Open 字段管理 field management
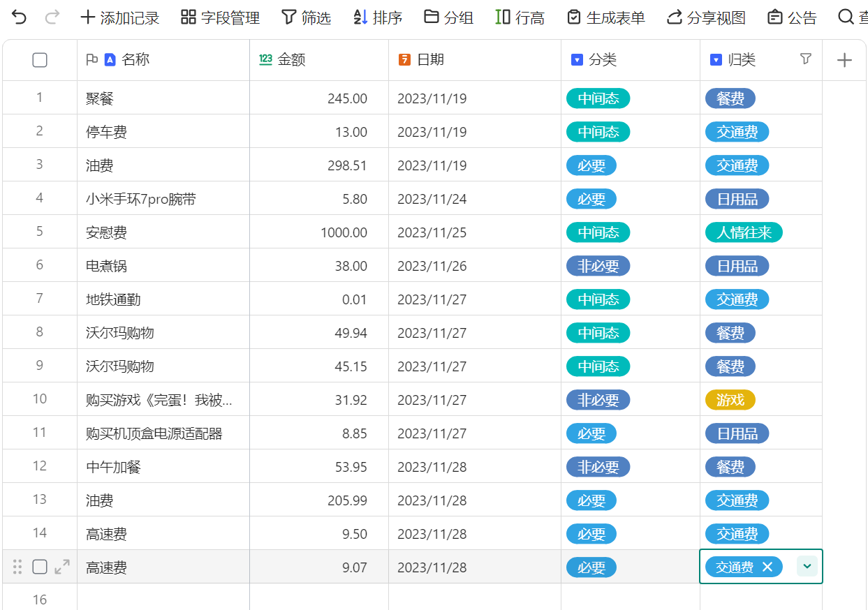The width and height of the screenshot is (868, 610). pos(220,17)
